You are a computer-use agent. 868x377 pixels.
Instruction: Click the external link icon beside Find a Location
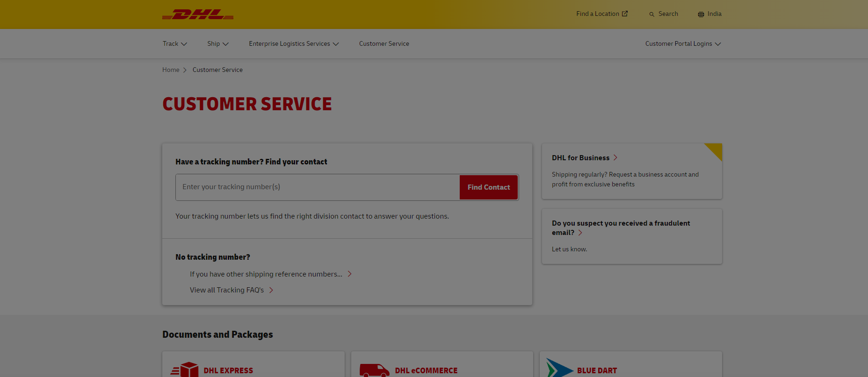coord(625,14)
